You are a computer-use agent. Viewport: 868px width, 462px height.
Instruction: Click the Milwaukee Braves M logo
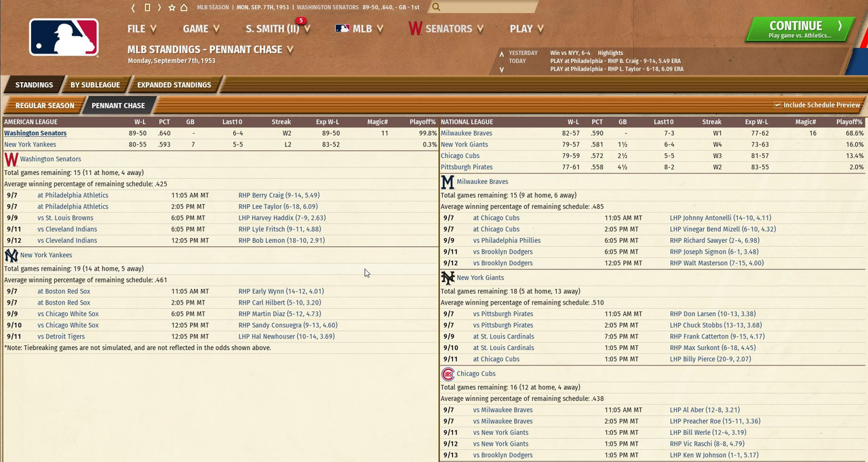tap(448, 182)
